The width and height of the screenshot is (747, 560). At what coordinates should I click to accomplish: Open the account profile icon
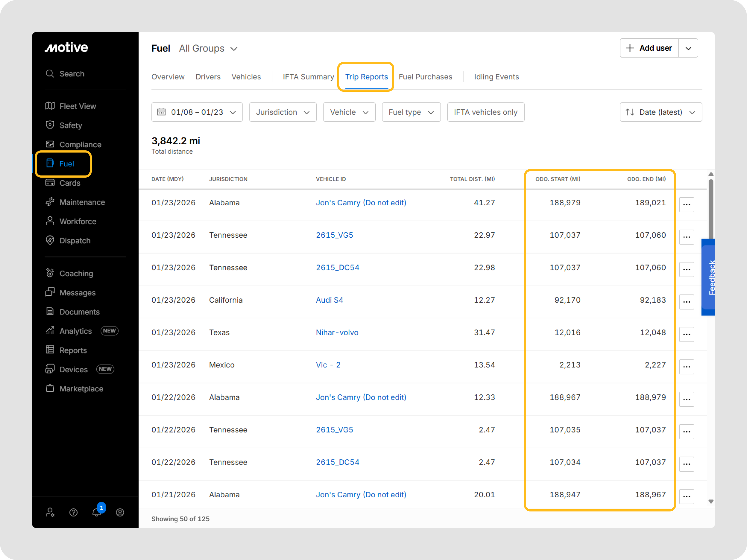click(x=120, y=513)
